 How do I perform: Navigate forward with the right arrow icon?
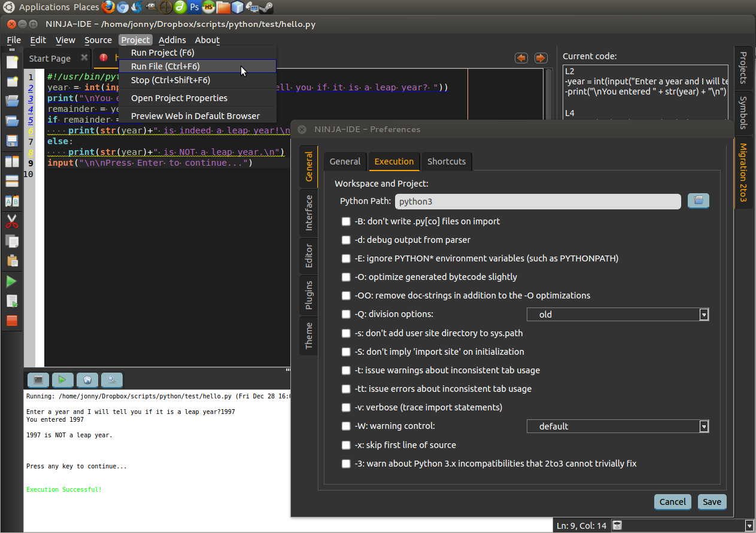(x=541, y=58)
